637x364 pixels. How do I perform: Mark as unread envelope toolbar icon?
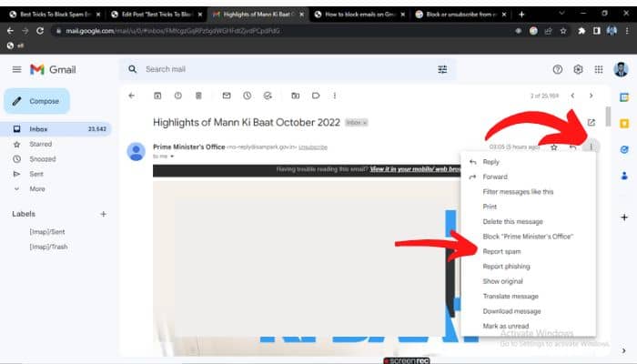(x=227, y=96)
